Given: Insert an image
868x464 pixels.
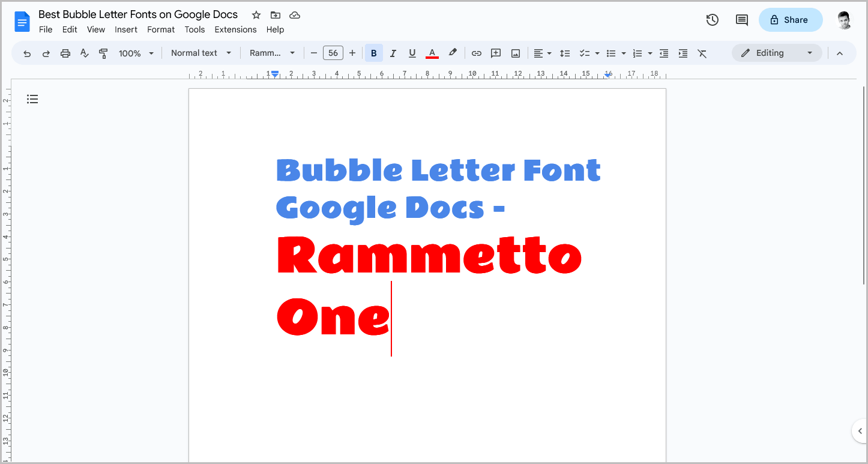Looking at the screenshot, I should (515, 53).
